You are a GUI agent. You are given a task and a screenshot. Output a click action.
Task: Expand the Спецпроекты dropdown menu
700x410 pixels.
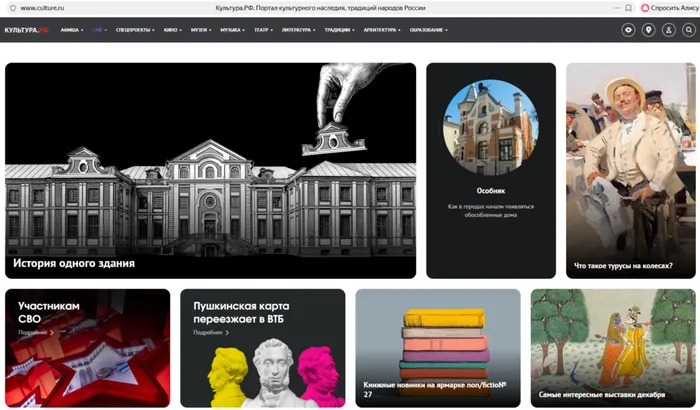[135, 30]
